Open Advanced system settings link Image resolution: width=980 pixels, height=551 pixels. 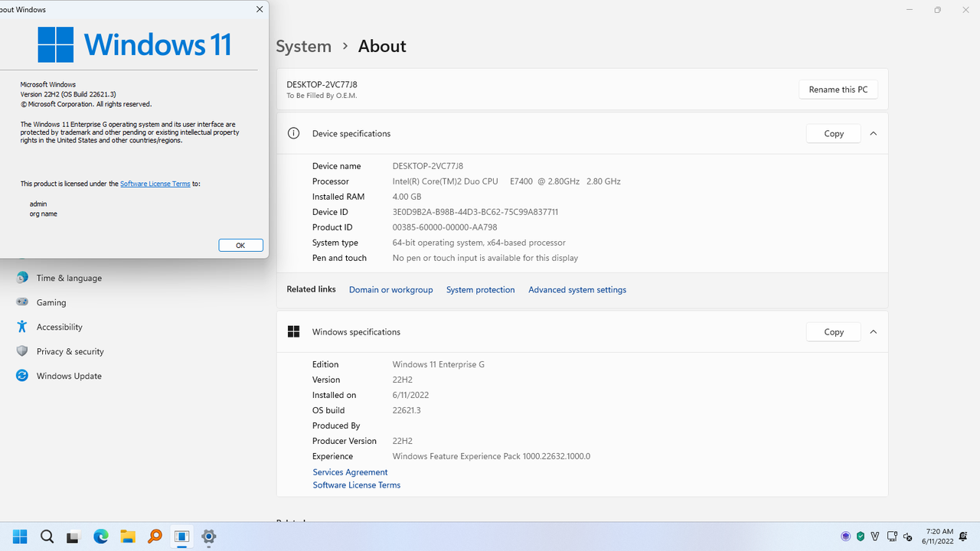click(577, 290)
